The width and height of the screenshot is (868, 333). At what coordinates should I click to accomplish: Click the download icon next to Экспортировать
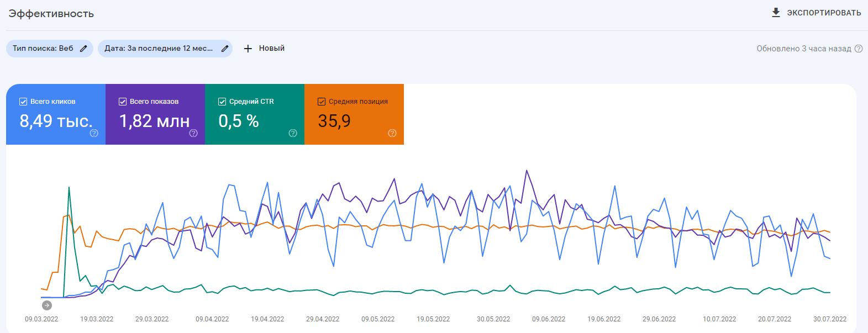pos(776,12)
